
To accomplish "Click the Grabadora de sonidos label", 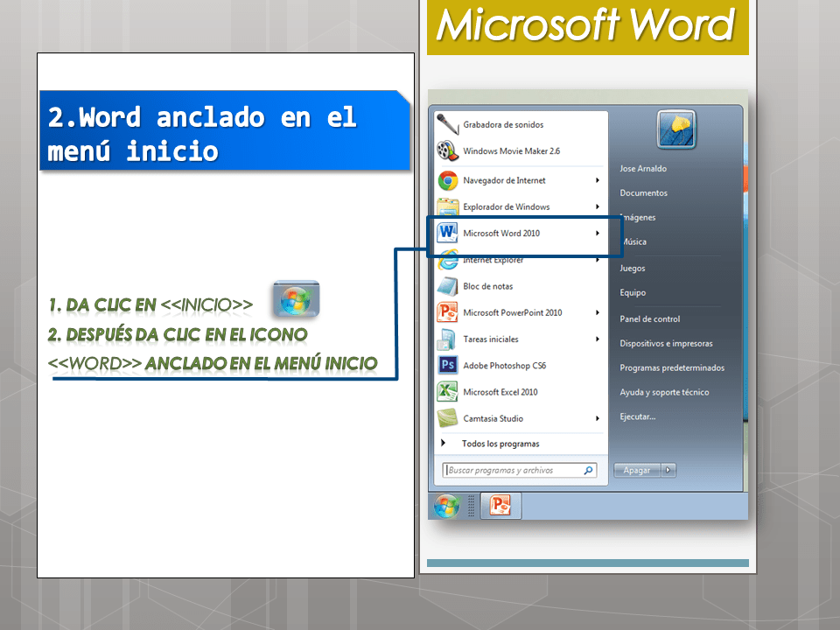I will point(503,124).
